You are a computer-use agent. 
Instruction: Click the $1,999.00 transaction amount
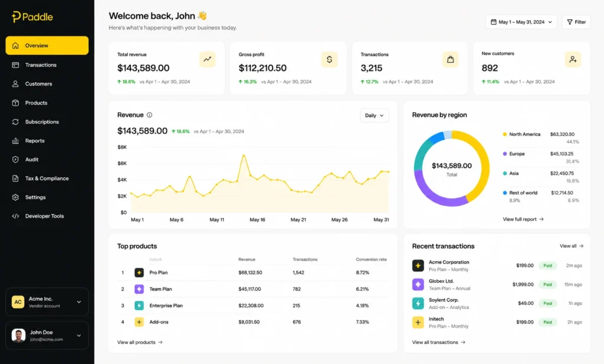[x=523, y=284]
